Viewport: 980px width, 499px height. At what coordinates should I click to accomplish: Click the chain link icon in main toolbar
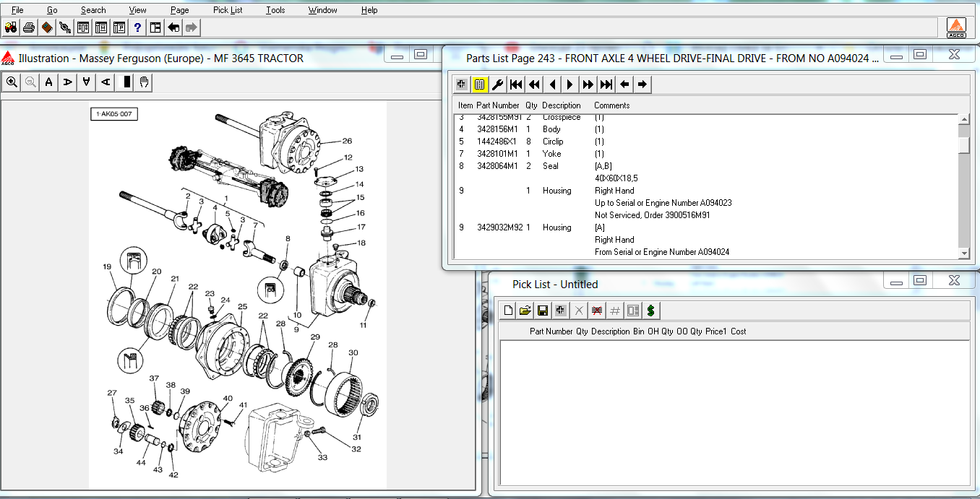tap(65, 27)
